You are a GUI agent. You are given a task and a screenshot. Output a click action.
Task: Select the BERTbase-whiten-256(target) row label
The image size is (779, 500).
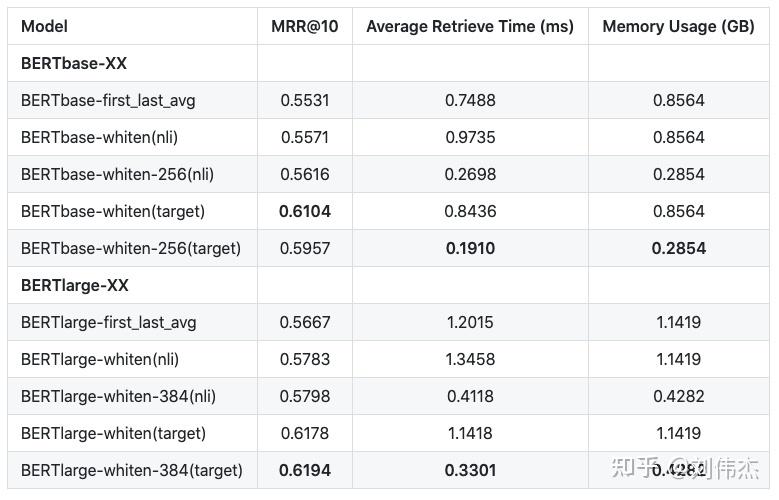click(131, 248)
